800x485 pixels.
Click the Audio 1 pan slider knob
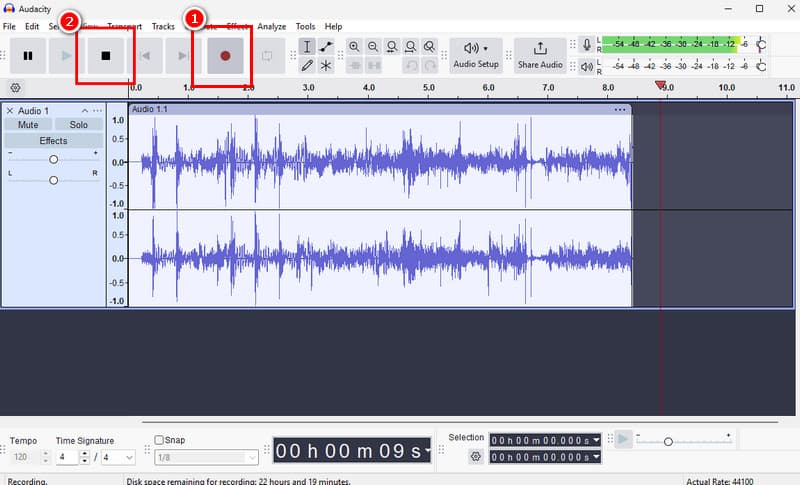(x=54, y=180)
